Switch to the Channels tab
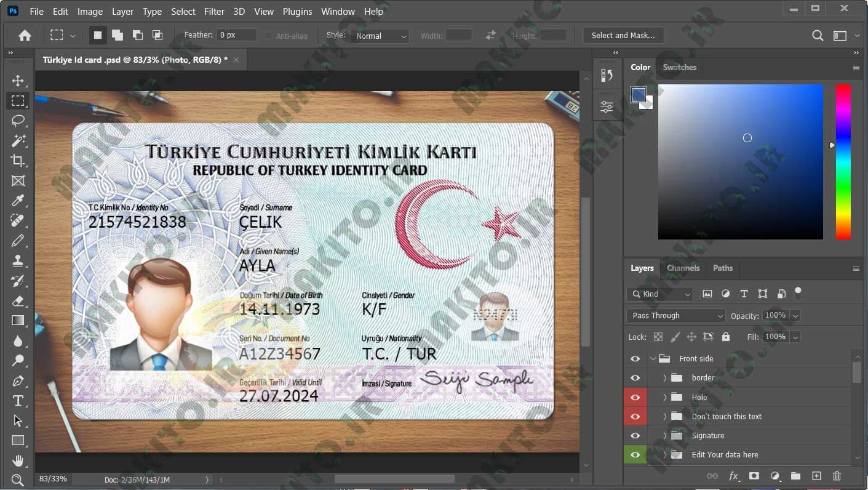This screenshot has width=868, height=490. click(x=683, y=268)
